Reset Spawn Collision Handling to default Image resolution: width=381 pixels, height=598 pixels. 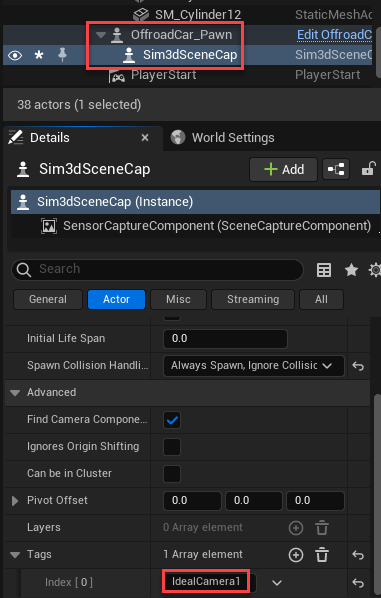(x=358, y=366)
